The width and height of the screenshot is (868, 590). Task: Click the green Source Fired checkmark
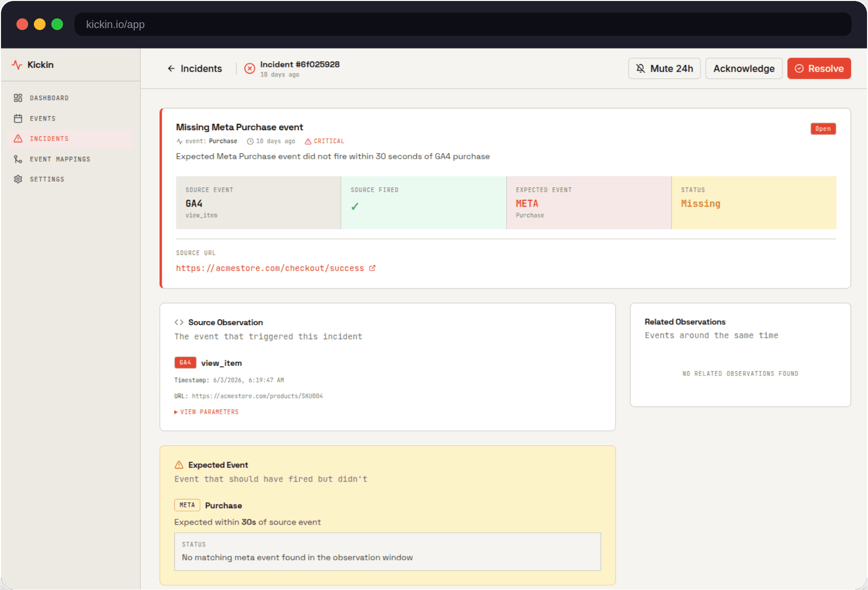355,206
